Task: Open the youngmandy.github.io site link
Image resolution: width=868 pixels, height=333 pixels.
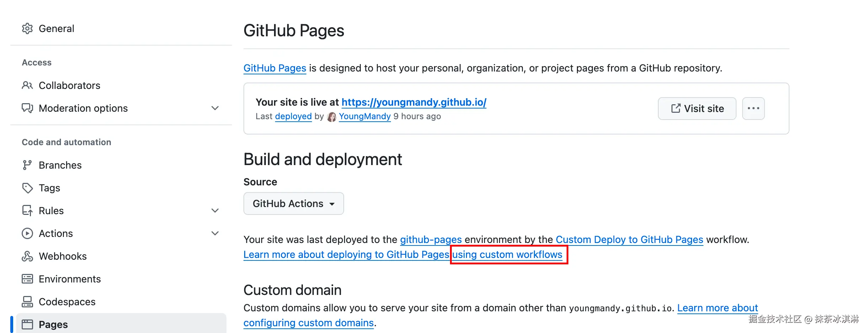Action: coord(414,102)
